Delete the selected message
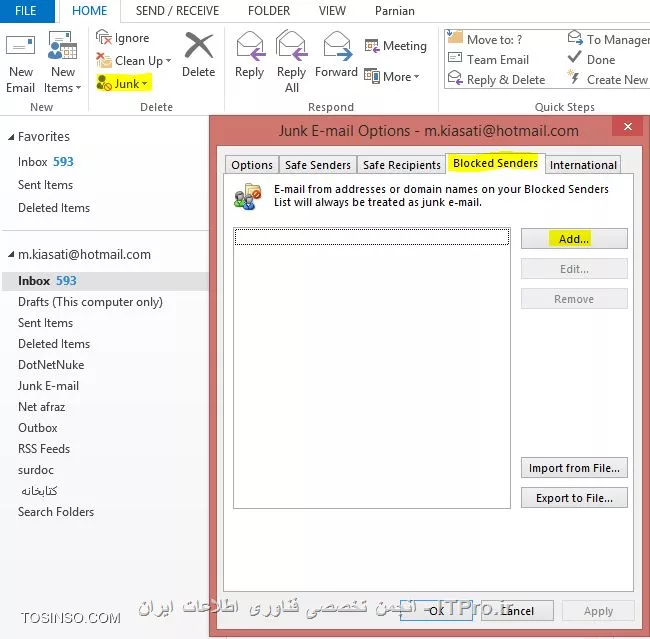Screen dimensions: 650x639 pyautogui.click(x=198, y=55)
